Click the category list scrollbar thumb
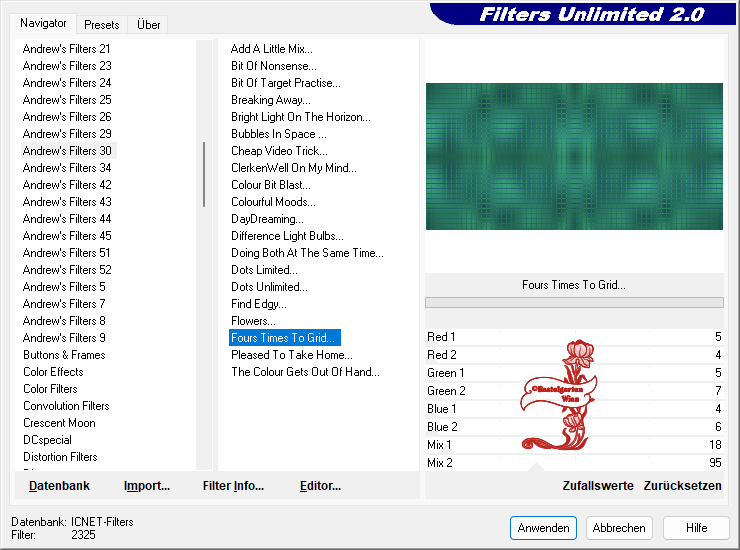 pos(204,174)
